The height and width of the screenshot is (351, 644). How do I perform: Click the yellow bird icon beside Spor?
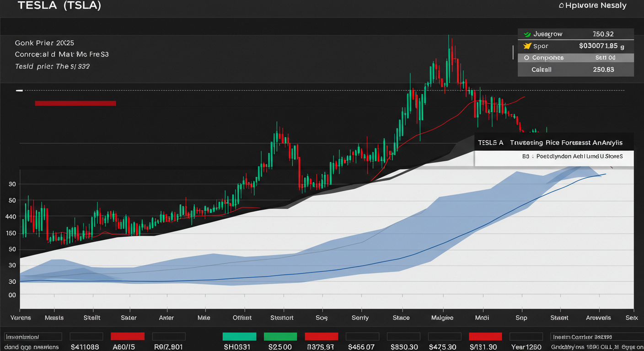[527, 46]
